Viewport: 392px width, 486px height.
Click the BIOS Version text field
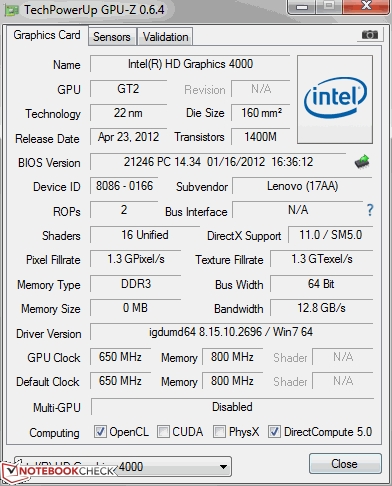pyautogui.click(x=218, y=162)
